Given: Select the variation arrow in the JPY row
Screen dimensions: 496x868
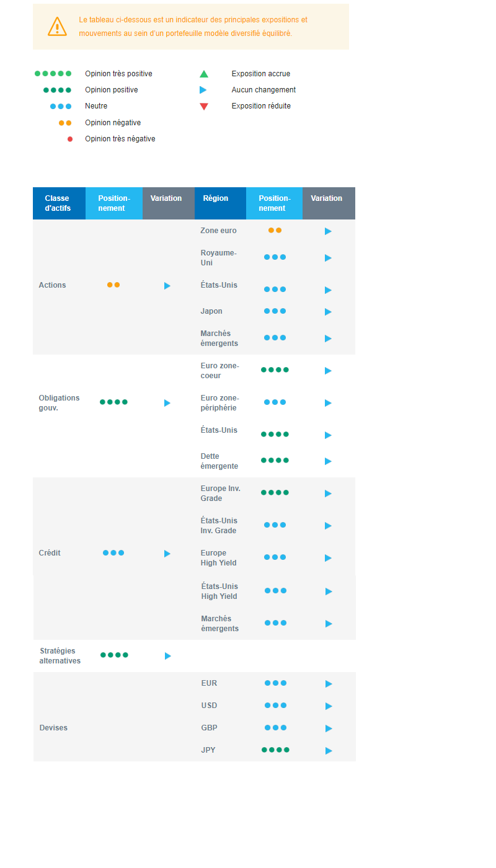Looking at the screenshot, I should 329,751.
